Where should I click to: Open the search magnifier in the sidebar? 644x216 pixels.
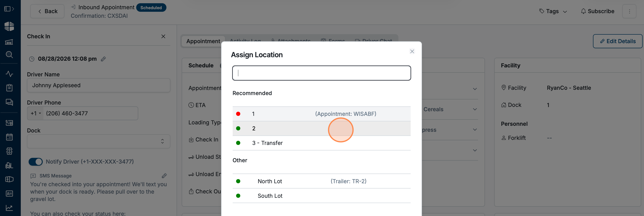9,54
